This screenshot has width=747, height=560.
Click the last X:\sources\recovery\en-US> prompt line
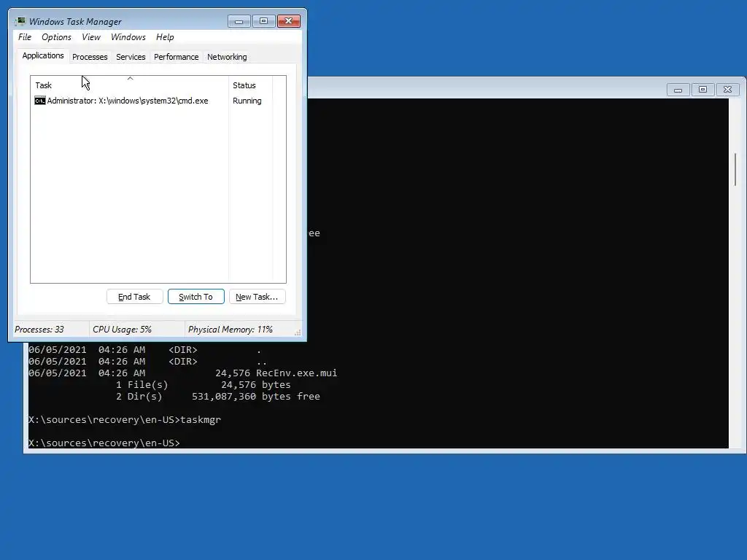click(x=104, y=443)
